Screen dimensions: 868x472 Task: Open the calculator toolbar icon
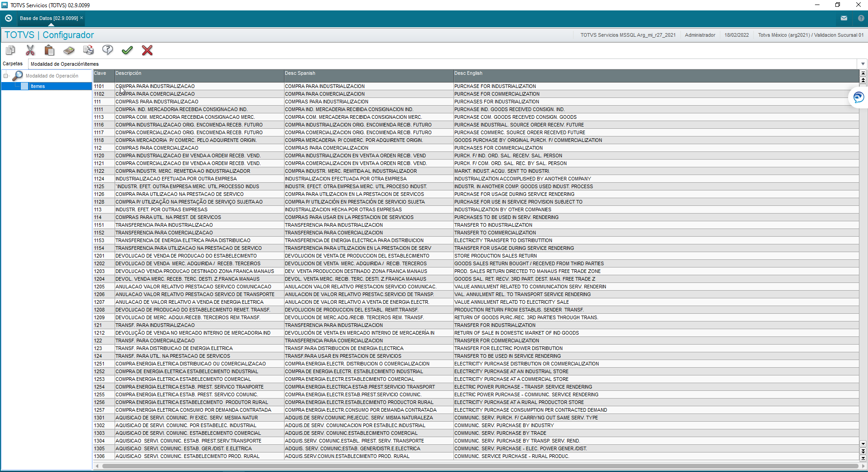click(x=69, y=50)
